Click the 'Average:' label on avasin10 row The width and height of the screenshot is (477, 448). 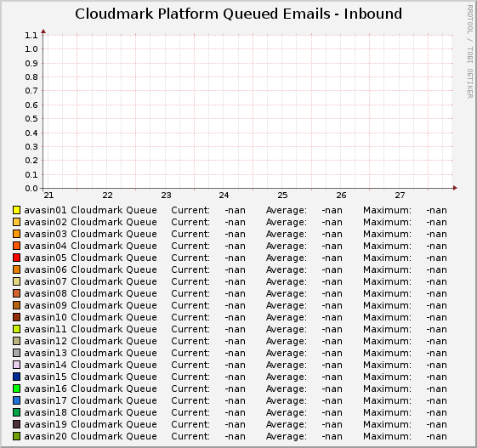(x=287, y=317)
